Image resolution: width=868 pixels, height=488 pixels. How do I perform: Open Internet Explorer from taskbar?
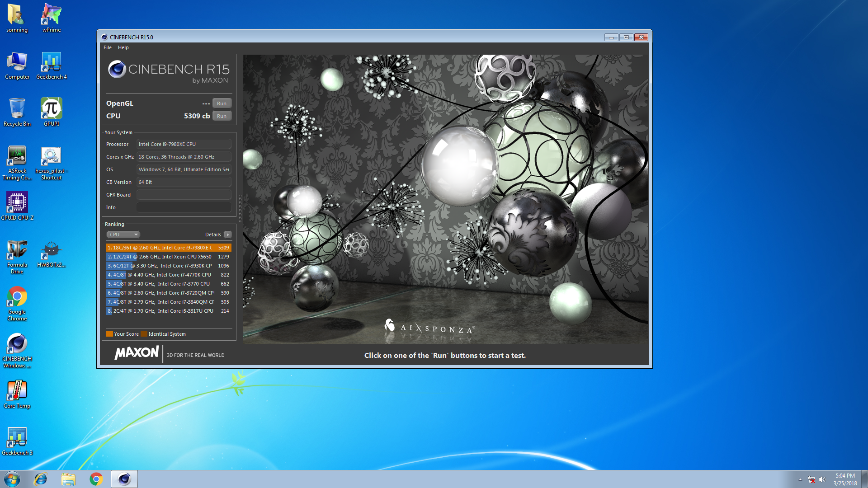(x=41, y=479)
